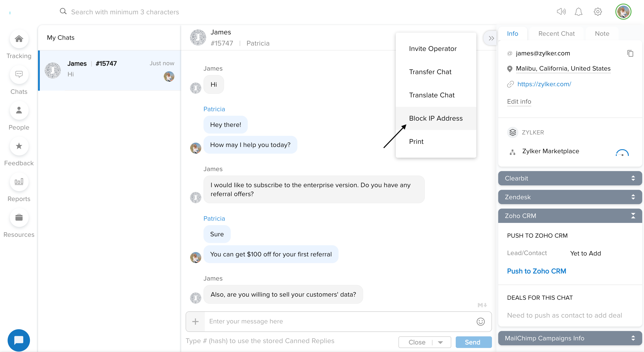The width and height of the screenshot is (644, 352).
Task: Open the Chats section icon
Action: point(19,74)
